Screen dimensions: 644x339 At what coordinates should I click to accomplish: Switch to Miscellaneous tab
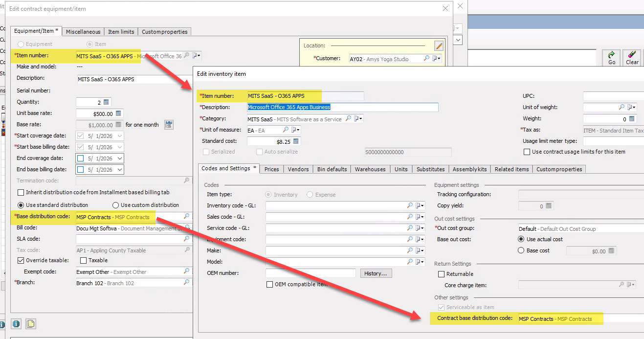point(83,32)
